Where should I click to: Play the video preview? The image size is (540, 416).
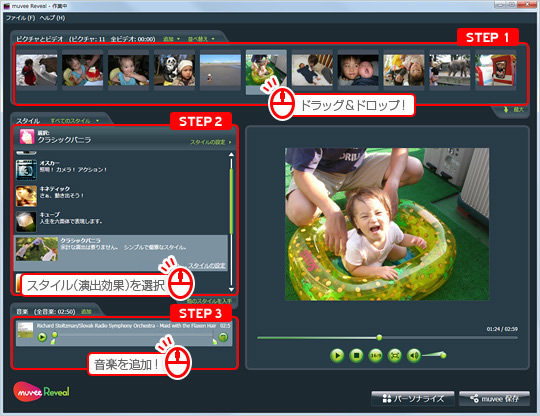(x=337, y=355)
